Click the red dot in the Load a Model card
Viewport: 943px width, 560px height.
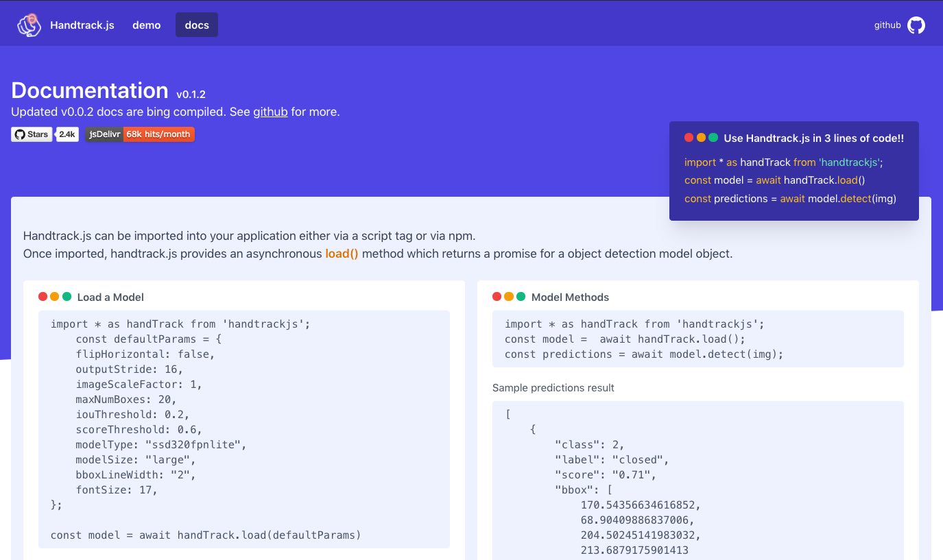43,297
